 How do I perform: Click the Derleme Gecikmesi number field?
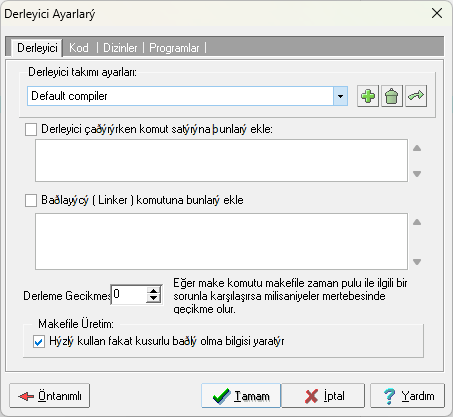(129, 295)
